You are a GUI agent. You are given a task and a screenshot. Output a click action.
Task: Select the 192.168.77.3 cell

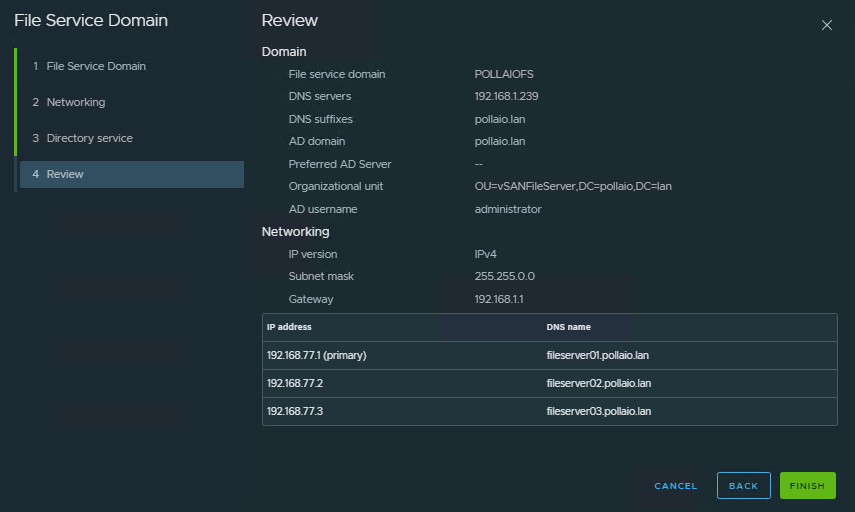coord(294,411)
